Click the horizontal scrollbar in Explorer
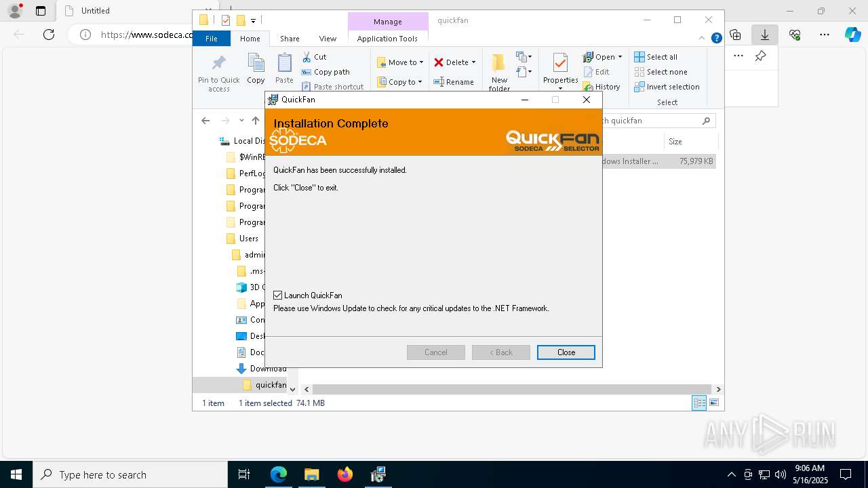The height and width of the screenshot is (488, 868). point(512,389)
